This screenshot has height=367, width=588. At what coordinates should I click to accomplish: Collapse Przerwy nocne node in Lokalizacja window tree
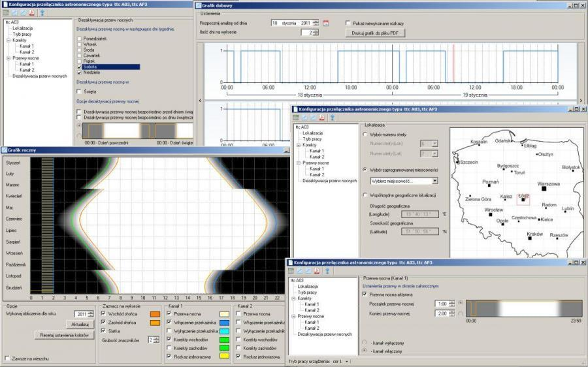coord(298,163)
